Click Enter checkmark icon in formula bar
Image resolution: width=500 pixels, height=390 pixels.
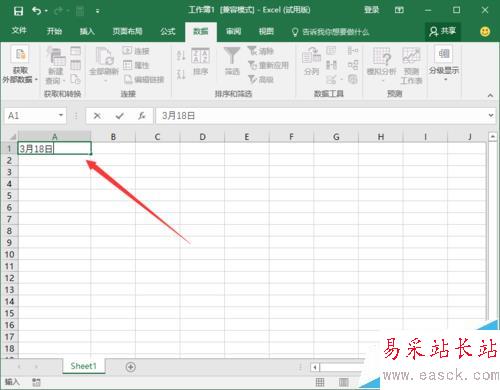click(119, 116)
